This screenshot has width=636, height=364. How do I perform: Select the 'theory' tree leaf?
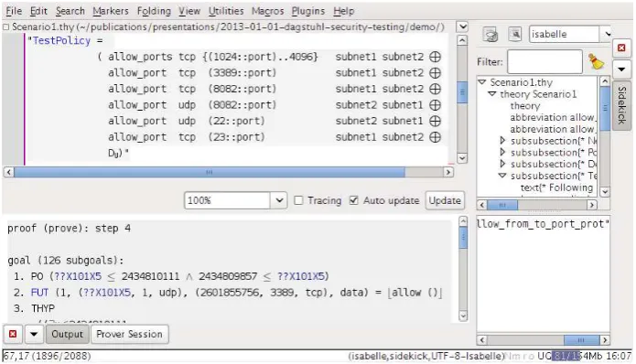tap(525, 106)
